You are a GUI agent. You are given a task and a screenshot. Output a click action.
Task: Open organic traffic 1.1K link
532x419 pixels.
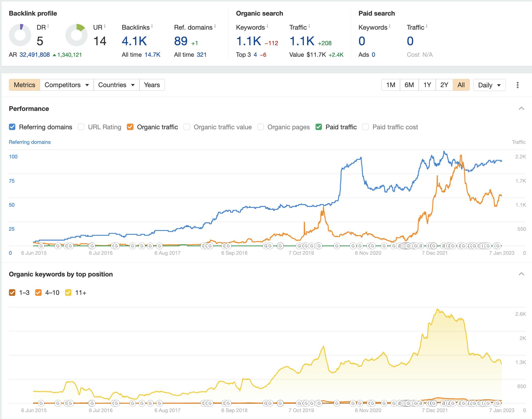point(302,41)
